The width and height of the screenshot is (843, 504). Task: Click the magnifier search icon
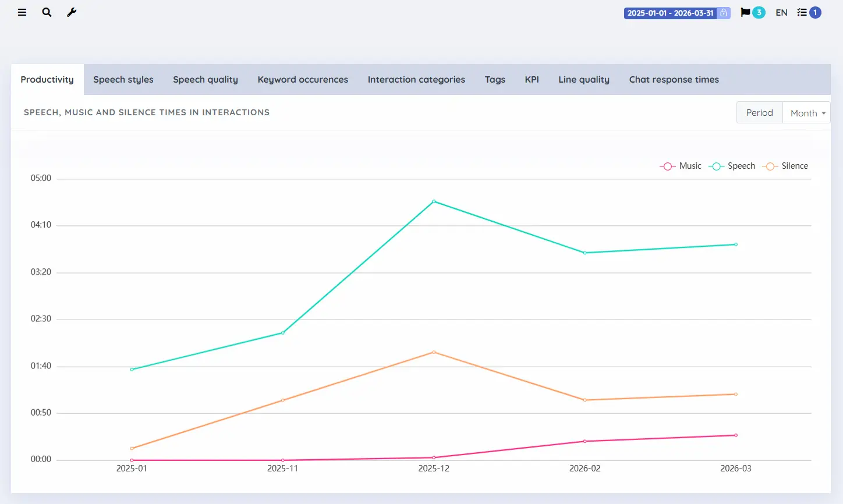click(47, 12)
